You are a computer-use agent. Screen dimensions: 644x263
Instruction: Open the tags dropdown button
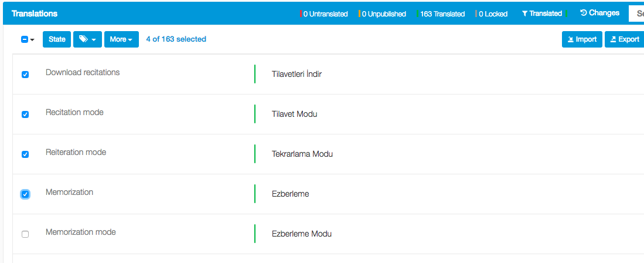point(87,39)
